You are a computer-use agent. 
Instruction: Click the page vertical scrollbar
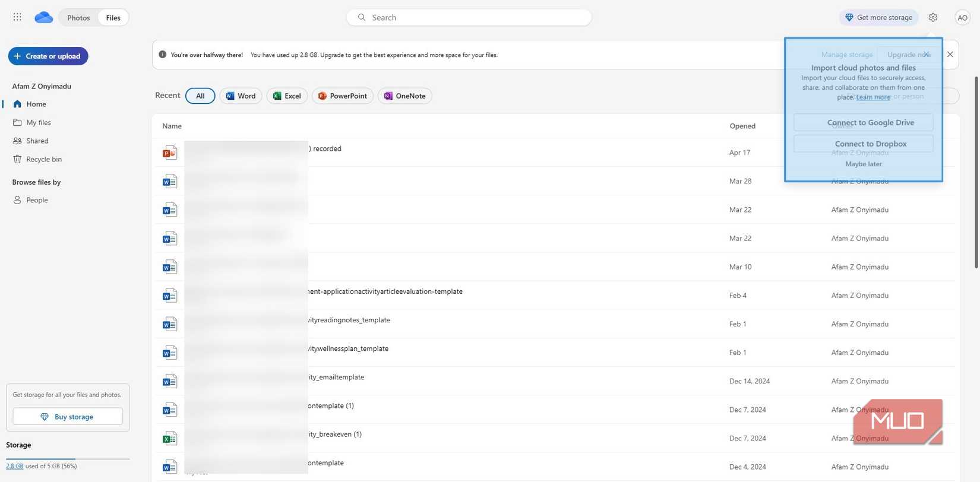[x=976, y=172]
